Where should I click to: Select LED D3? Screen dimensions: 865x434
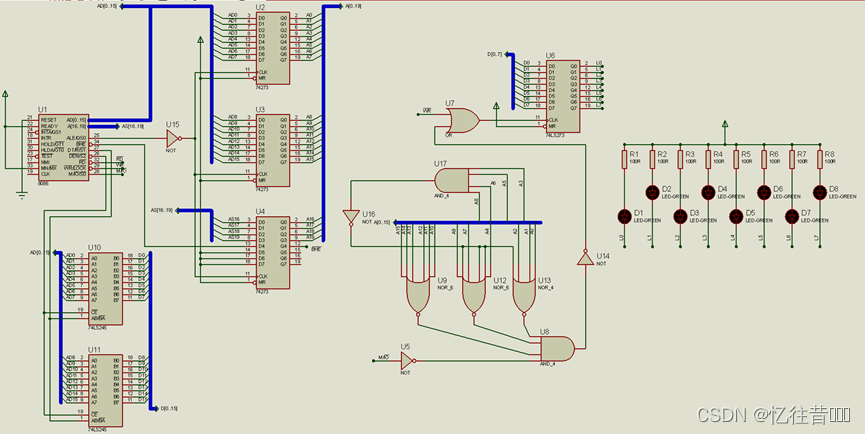(x=680, y=216)
